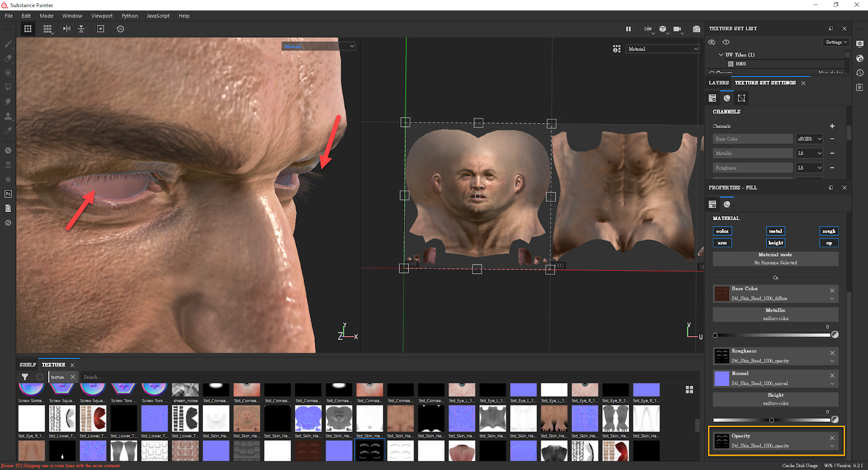868x470 pixels.
Task: Select the Paint brush tool
Action: pos(8,44)
